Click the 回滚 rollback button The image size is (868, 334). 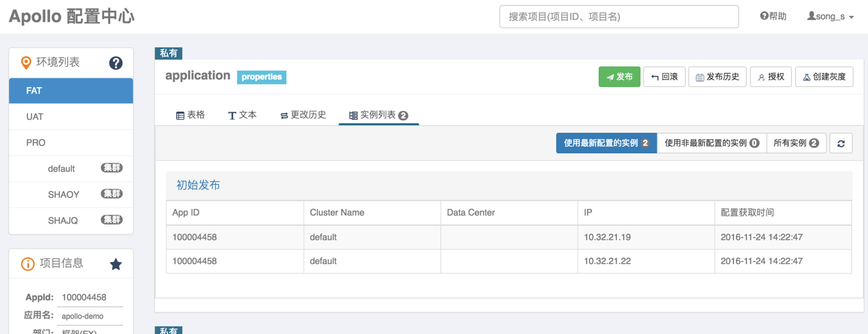[x=665, y=77]
